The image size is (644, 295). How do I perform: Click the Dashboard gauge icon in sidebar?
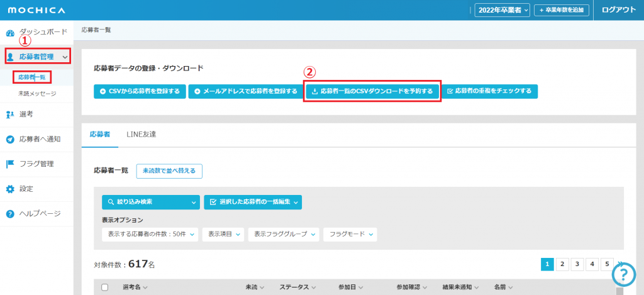(x=10, y=33)
